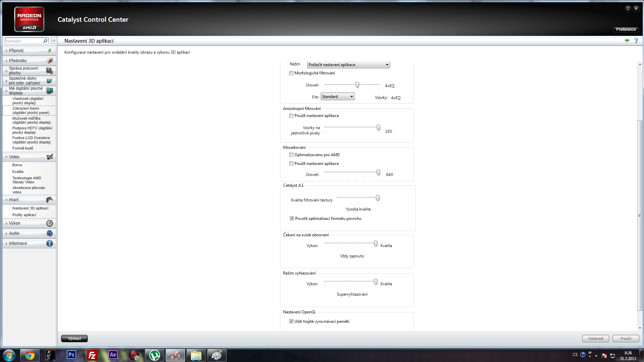The image size is (644, 362).
Task: Click the Správa pracovní plochy icon
Action: pos(50,71)
